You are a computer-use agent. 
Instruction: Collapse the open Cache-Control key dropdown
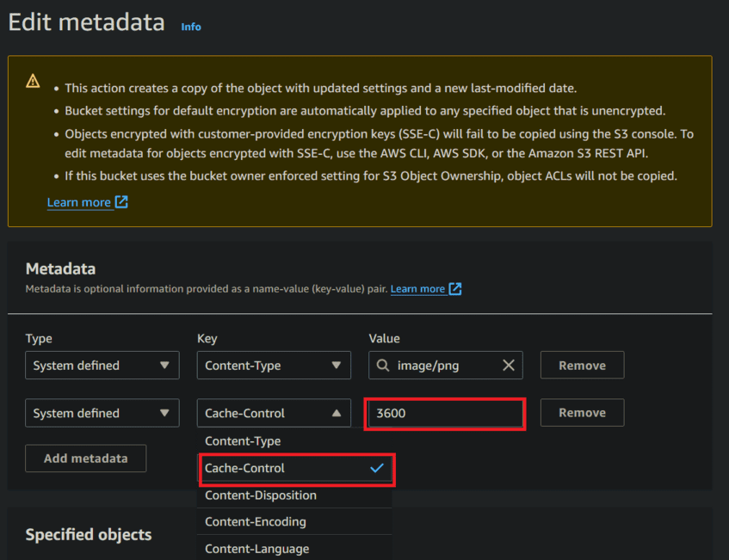point(273,413)
